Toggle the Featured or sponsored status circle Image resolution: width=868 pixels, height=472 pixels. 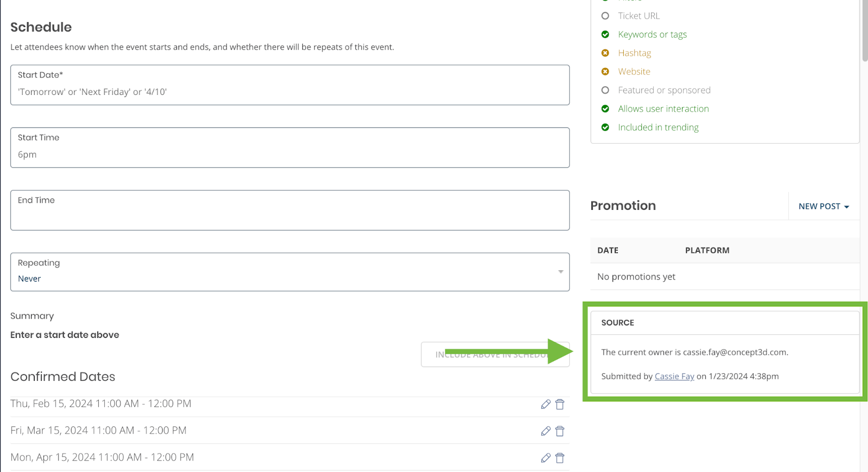[x=605, y=90]
